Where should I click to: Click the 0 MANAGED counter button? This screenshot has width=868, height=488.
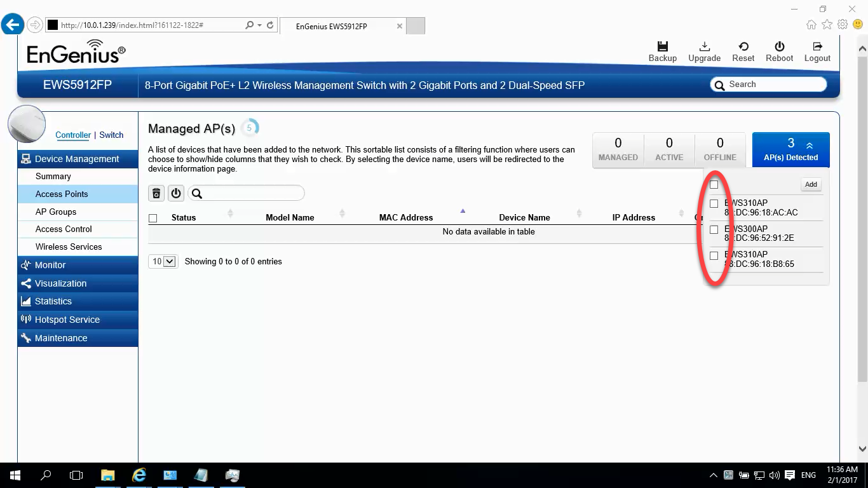click(618, 150)
